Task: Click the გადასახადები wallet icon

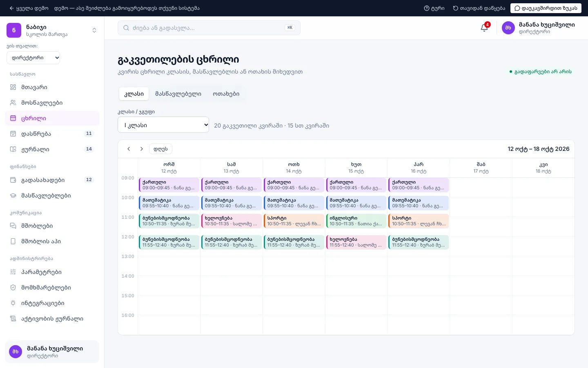Action: pyautogui.click(x=13, y=180)
